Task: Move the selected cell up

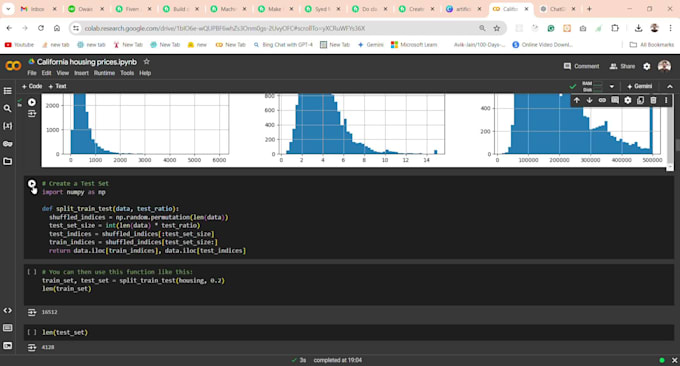Action: point(576,100)
